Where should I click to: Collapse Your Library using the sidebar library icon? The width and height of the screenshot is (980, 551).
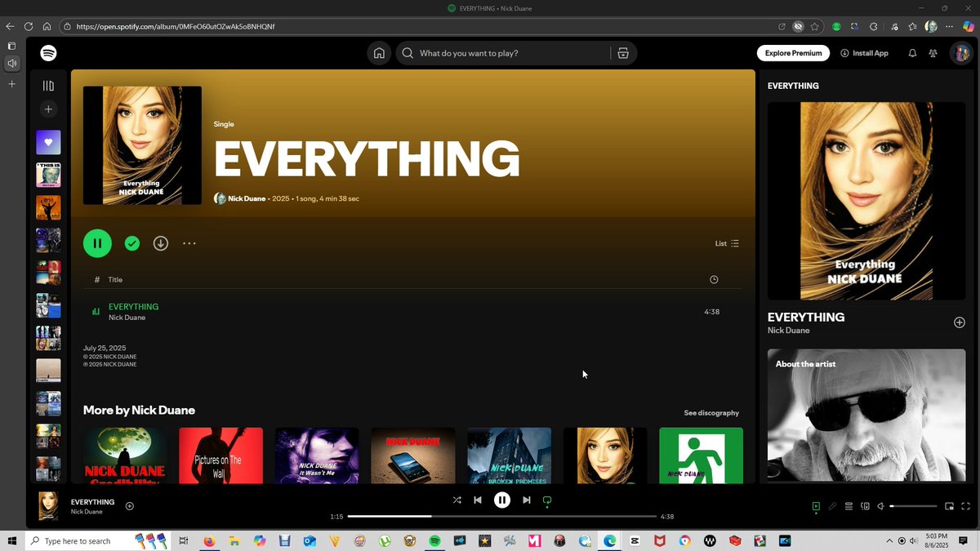48,86
